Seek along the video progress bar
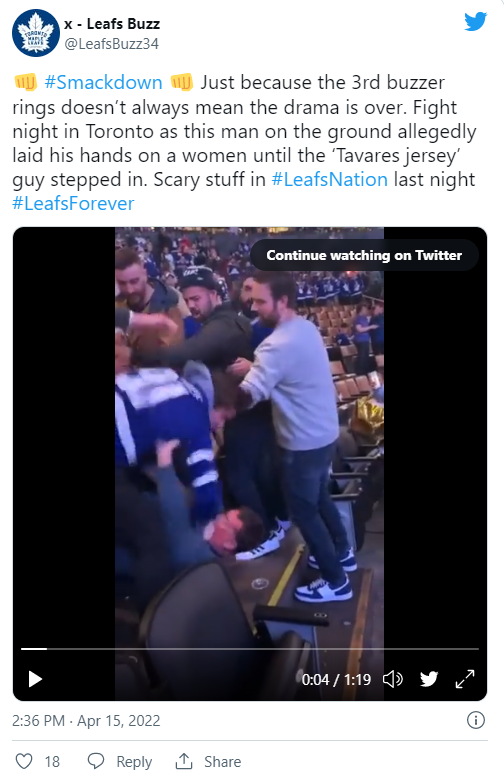Image resolution: width=504 pixels, height=781 pixels. (x=250, y=649)
